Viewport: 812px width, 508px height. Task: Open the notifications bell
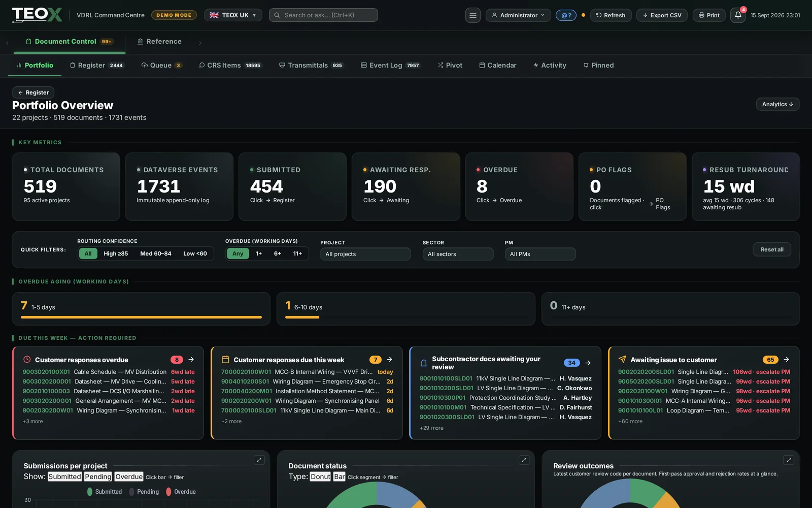[x=738, y=15]
